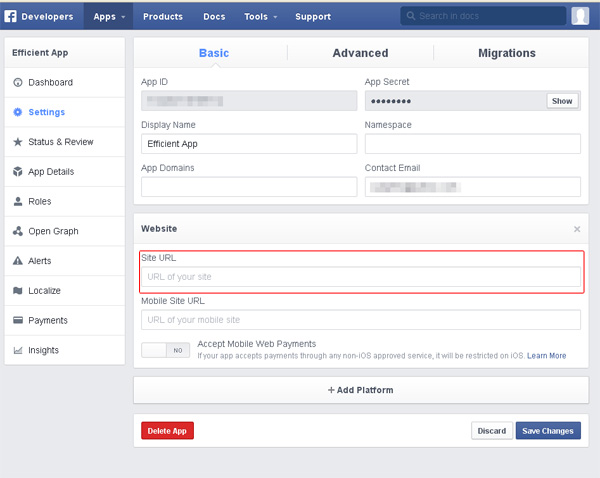This screenshot has width=600, height=478.
Task: Click the search magnifier icon
Action: coord(411,16)
